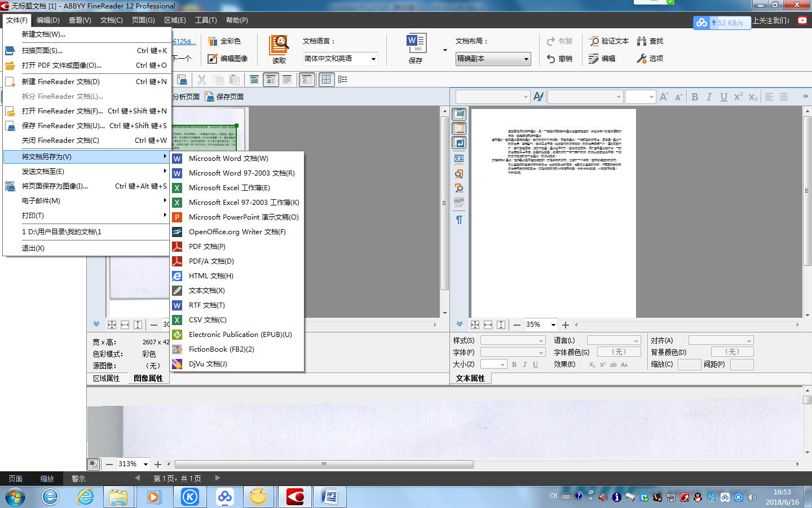812x508 pixels.
Task: Switch to the 区域属性 tab
Action: coord(107,378)
